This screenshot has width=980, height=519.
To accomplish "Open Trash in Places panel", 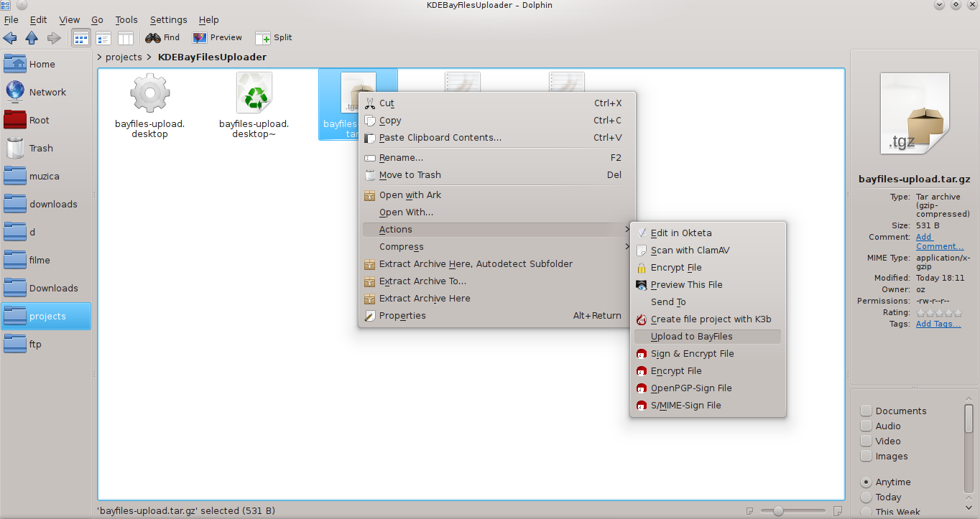I will tap(46, 148).
